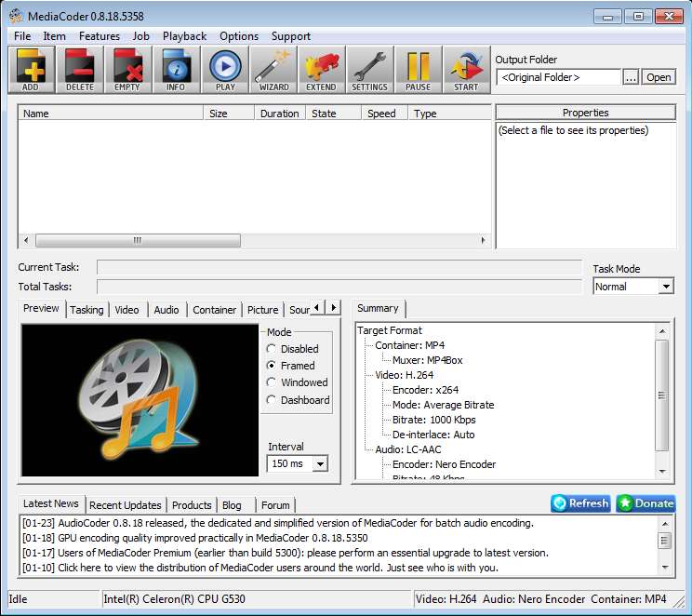Open the Interval 150 ms dropdown
Image resolution: width=692 pixels, height=616 pixels.
click(x=320, y=463)
